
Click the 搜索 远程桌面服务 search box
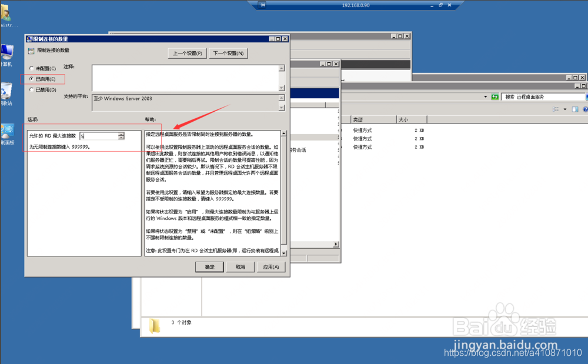tap(543, 96)
